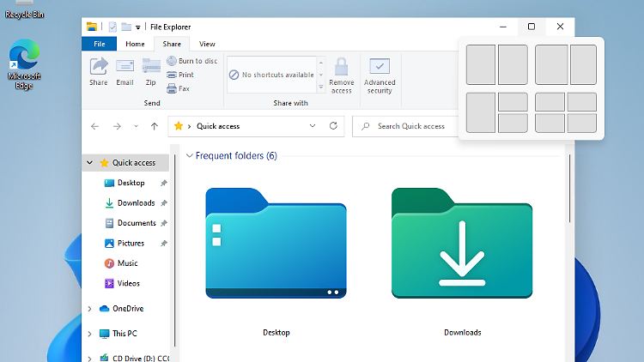Screen dimensions: 644x362
Task: Select the left half snap layout zone
Action: coord(481,65)
